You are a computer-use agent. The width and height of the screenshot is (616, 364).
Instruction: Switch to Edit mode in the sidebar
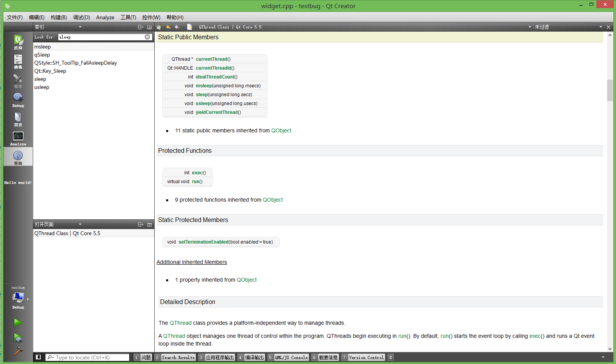(18, 61)
